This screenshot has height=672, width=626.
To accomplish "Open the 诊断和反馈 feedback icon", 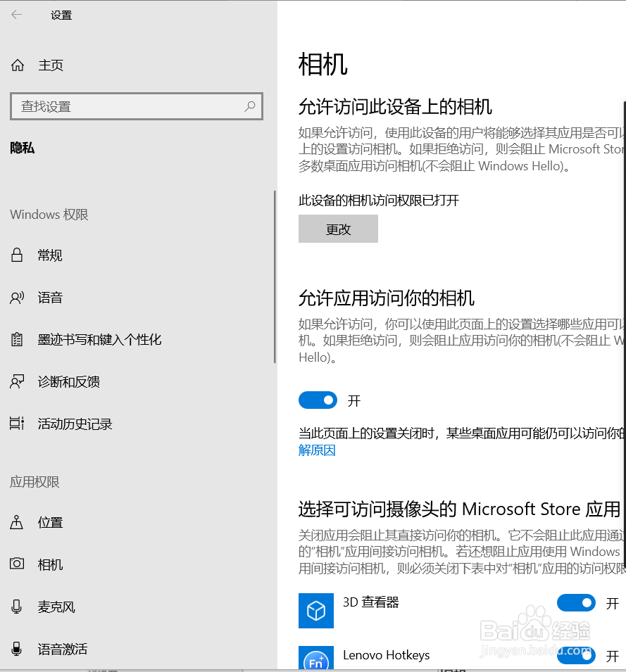I will pyautogui.click(x=17, y=381).
